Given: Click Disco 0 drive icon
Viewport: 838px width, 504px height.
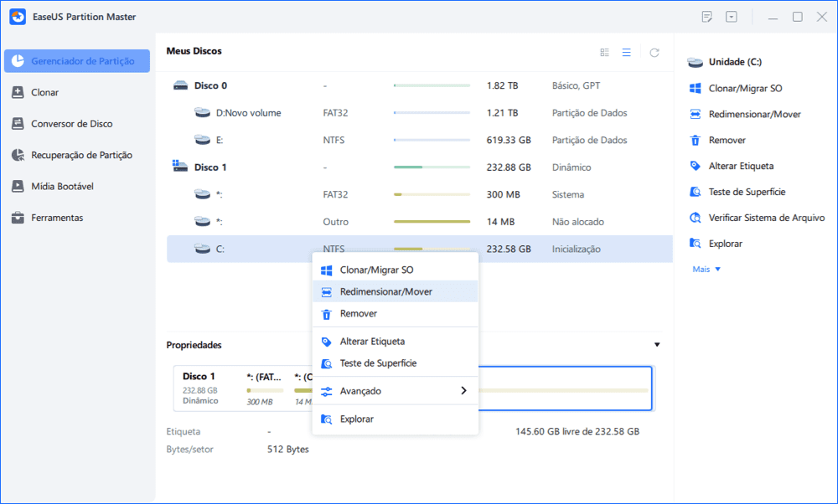Looking at the screenshot, I should click(x=181, y=85).
